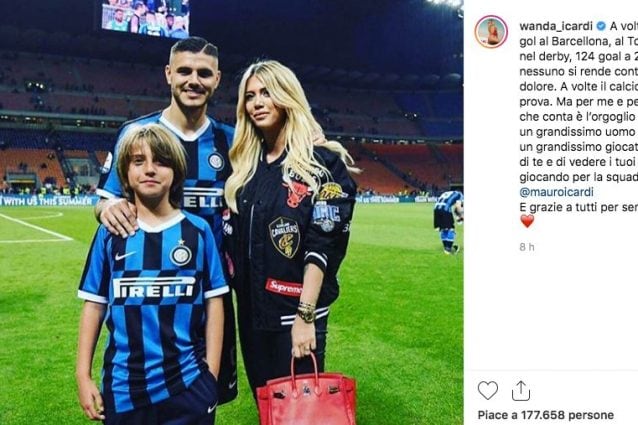This screenshot has width=638, height=425.
Task: Click the Pirelli logo on the boy's jersey
Action: 154,287
